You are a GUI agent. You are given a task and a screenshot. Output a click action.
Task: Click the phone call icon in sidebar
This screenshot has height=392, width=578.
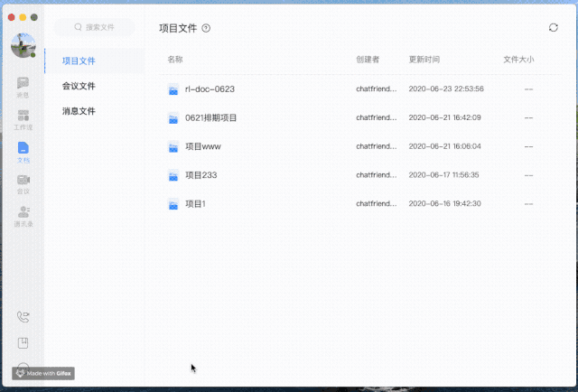(23, 316)
